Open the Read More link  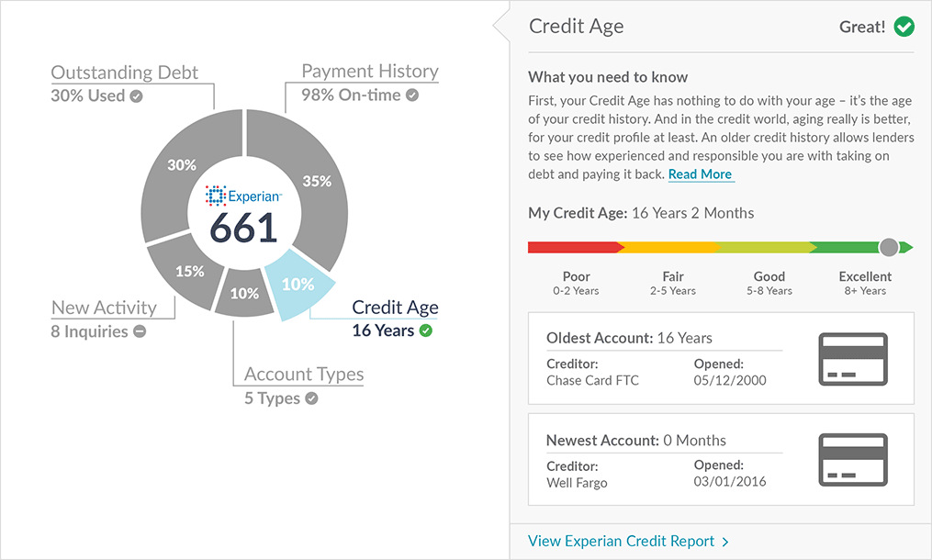point(701,174)
